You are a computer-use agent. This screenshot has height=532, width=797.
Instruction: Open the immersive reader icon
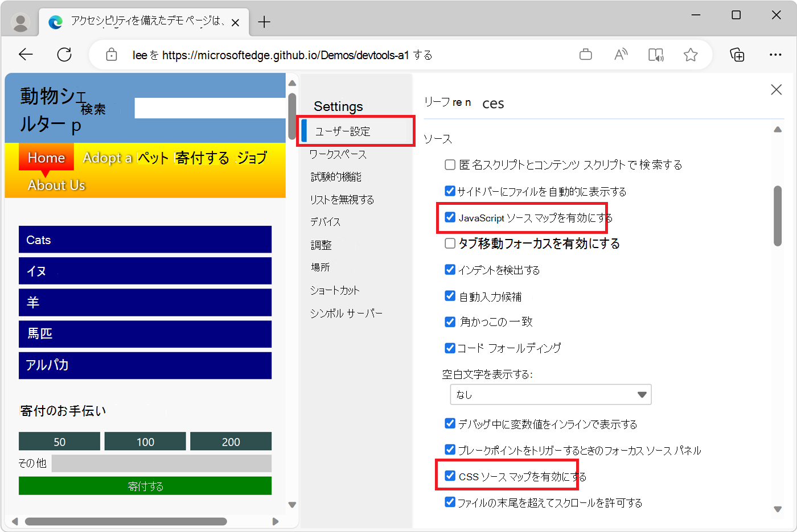656,54
